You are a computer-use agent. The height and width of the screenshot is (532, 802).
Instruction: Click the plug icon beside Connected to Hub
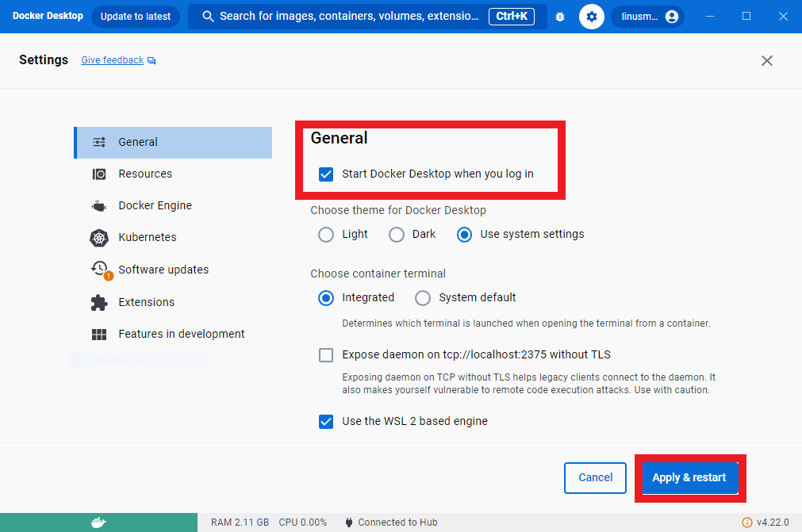(349, 522)
